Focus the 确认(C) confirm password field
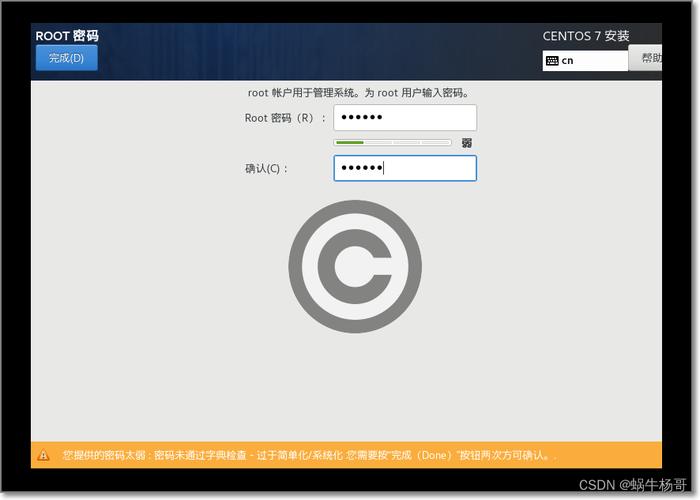700x500 pixels. (x=405, y=168)
